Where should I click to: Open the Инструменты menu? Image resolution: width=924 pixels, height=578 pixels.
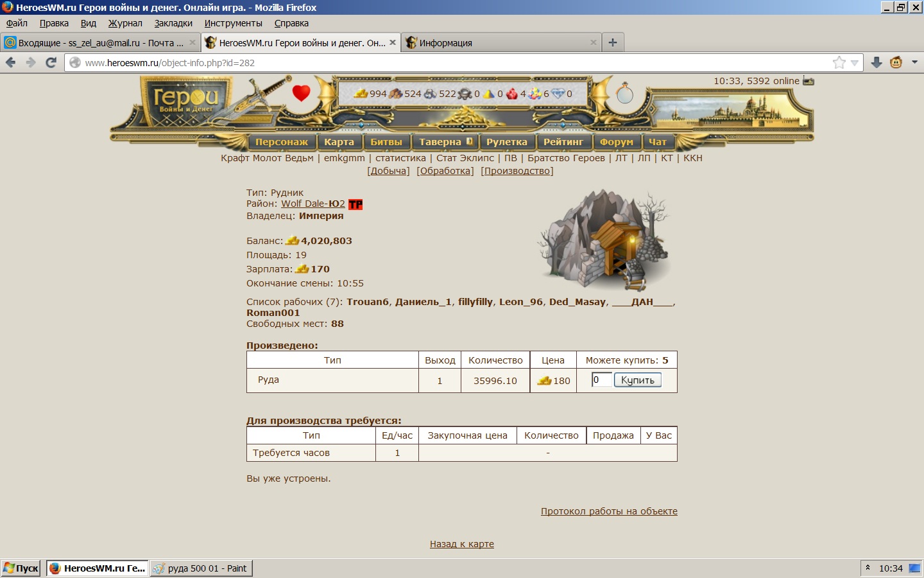pyautogui.click(x=234, y=23)
